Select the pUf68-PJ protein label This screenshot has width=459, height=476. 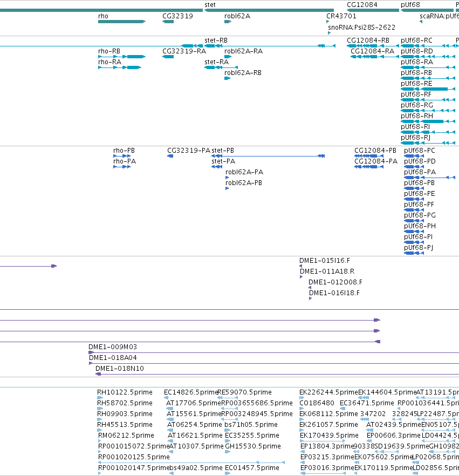pyautogui.click(x=419, y=248)
